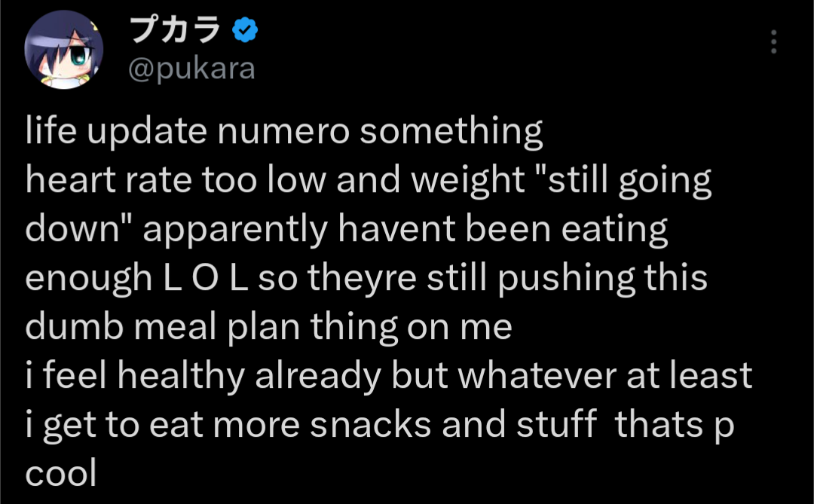Click the display name プカラ
814x504 pixels.
tap(176, 31)
